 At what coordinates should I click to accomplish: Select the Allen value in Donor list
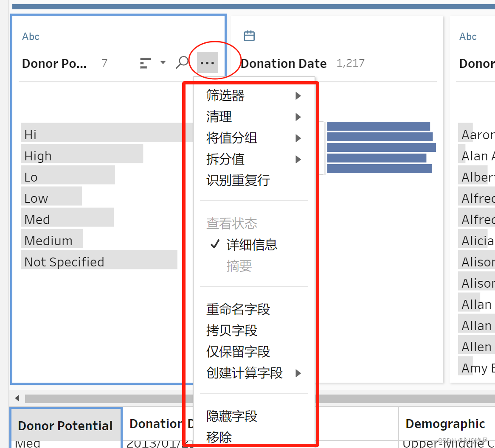477,344
